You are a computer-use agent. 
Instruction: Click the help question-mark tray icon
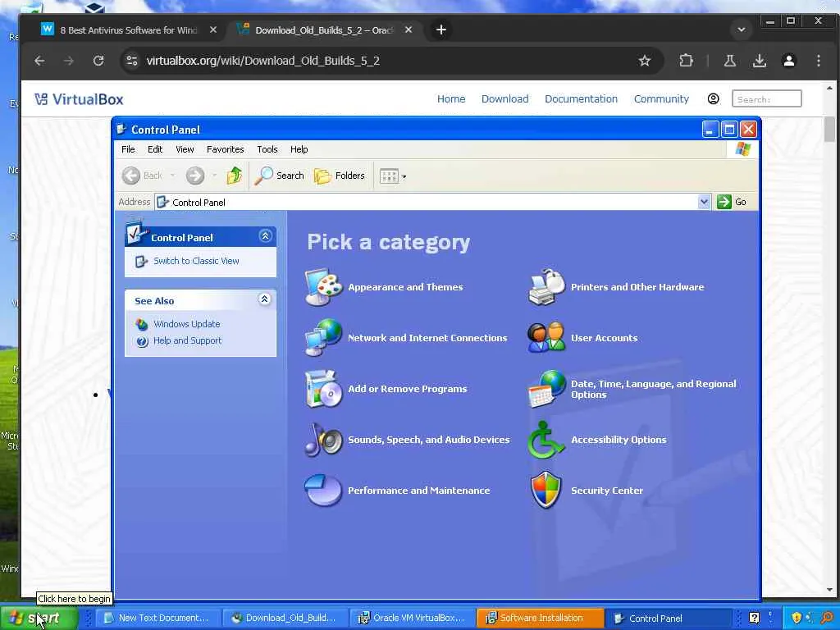tap(754, 619)
